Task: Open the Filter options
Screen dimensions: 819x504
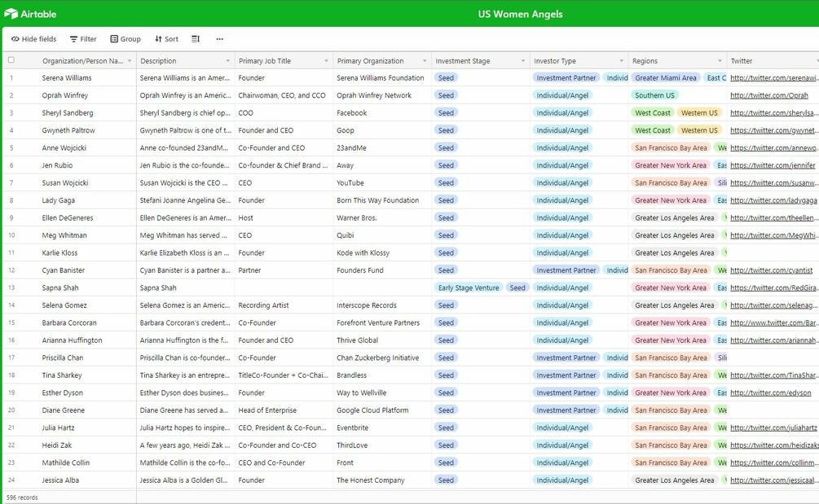Action: pos(84,39)
